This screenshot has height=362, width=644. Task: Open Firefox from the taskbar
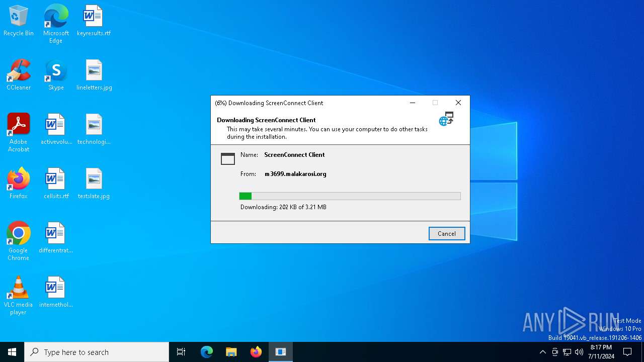256,352
